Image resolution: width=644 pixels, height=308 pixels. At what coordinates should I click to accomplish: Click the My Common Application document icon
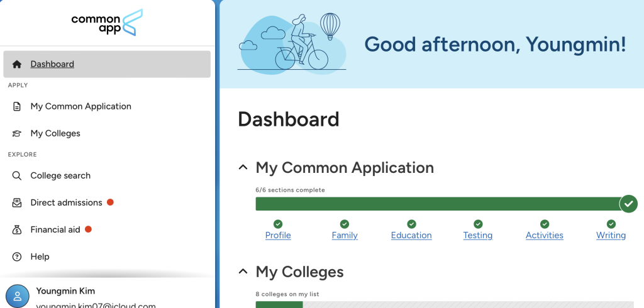pos(17,106)
